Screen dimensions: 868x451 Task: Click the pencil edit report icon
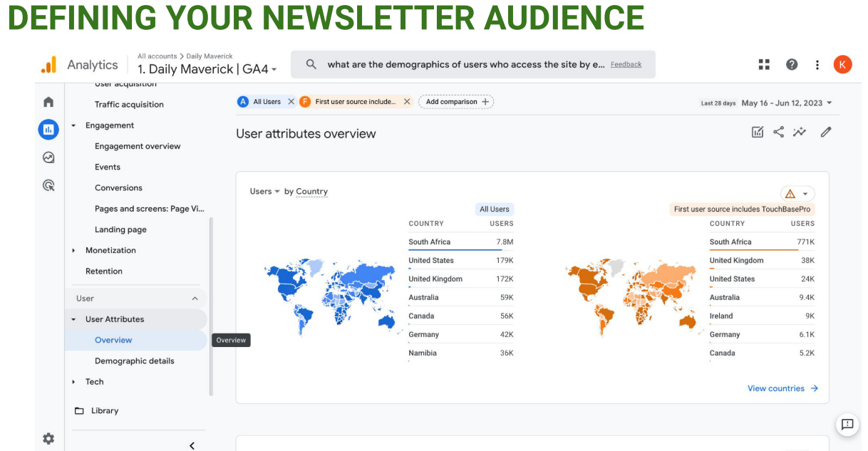(x=826, y=132)
